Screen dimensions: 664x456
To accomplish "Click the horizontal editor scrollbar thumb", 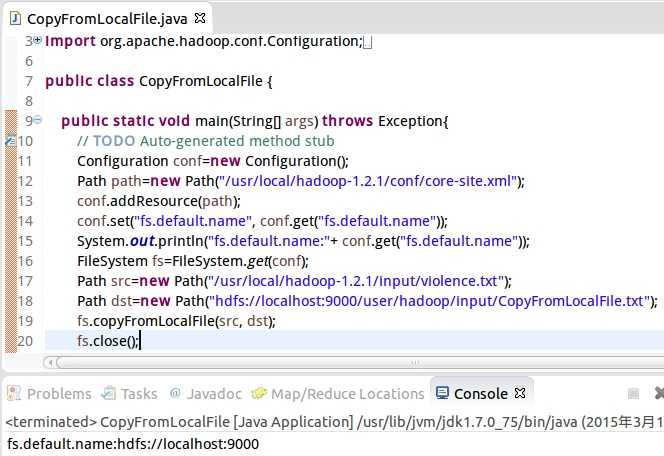I will 360,363.
